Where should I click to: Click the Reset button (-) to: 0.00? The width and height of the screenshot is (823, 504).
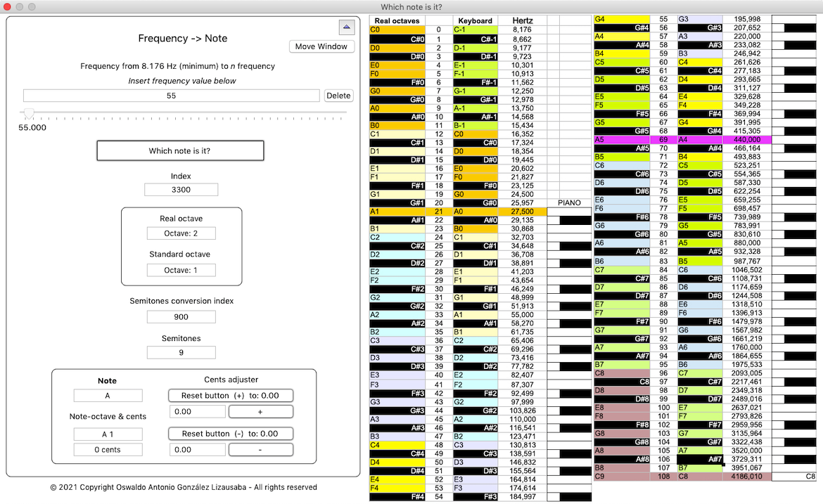coord(231,434)
